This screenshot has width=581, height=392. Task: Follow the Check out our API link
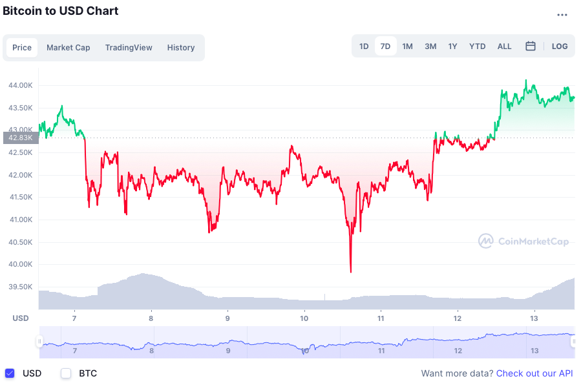(534, 373)
